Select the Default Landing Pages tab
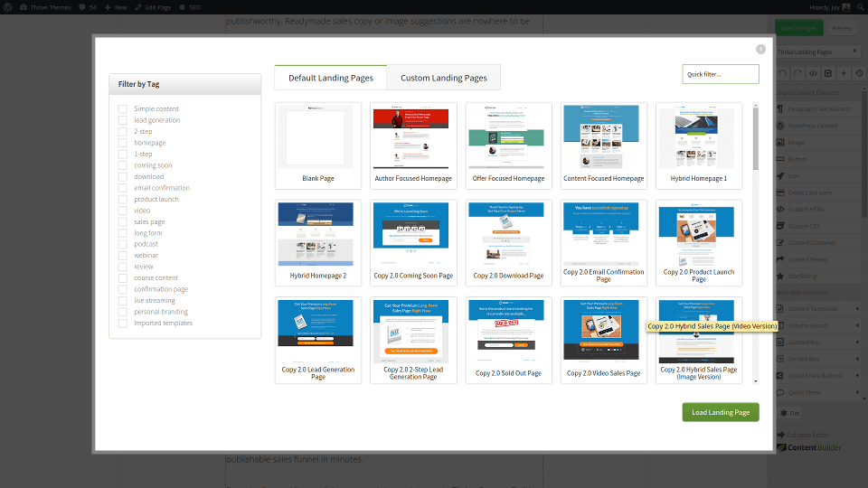The image size is (868, 488). coord(330,78)
